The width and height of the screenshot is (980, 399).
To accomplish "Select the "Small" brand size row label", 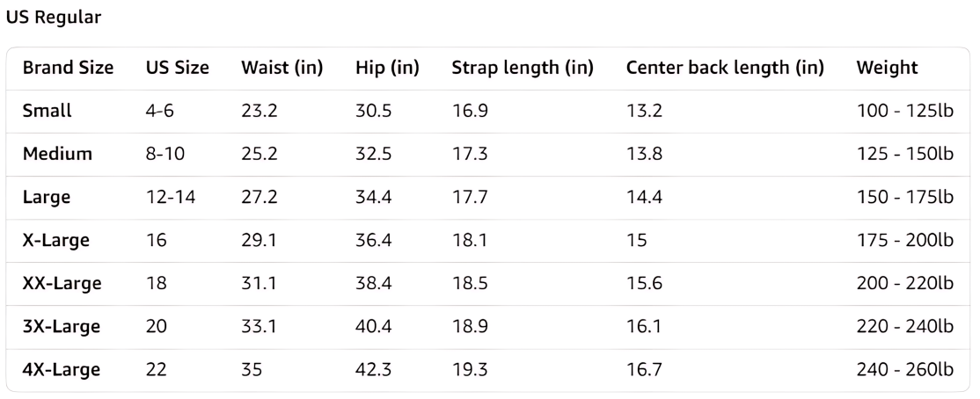I will pos(48,111).
